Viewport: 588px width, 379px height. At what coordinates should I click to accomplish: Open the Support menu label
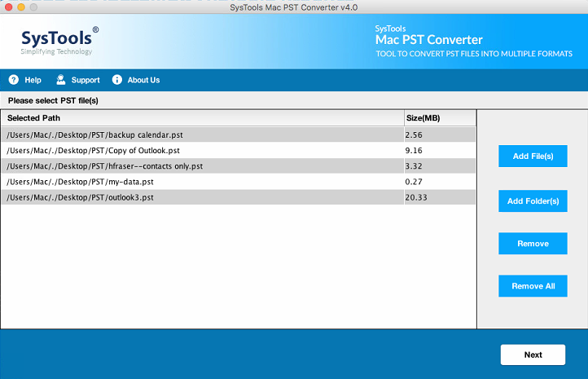[x=86, y=80]
